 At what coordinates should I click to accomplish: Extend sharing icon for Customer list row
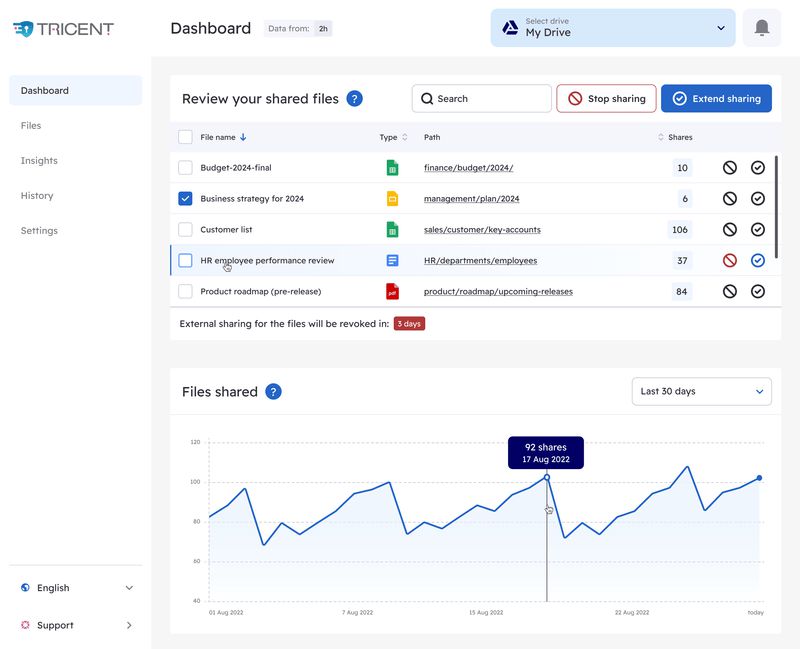pyautogui.click(x=758, y=230)
